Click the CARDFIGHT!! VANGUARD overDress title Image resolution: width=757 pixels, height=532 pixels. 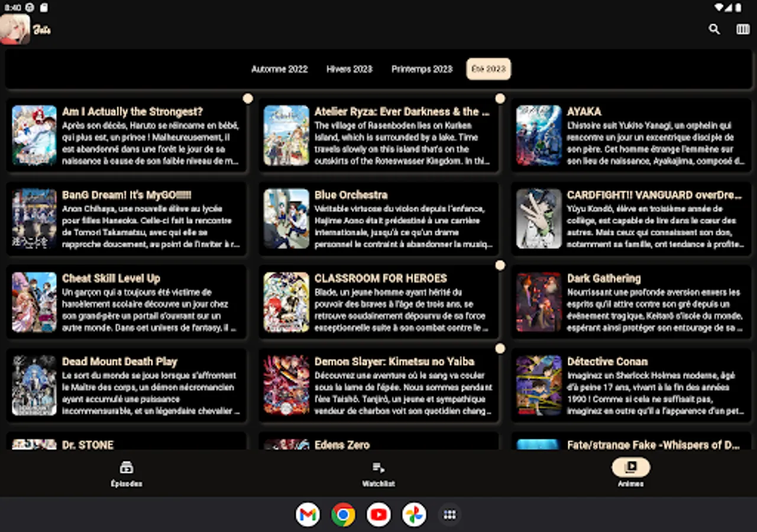coord(654,195)
